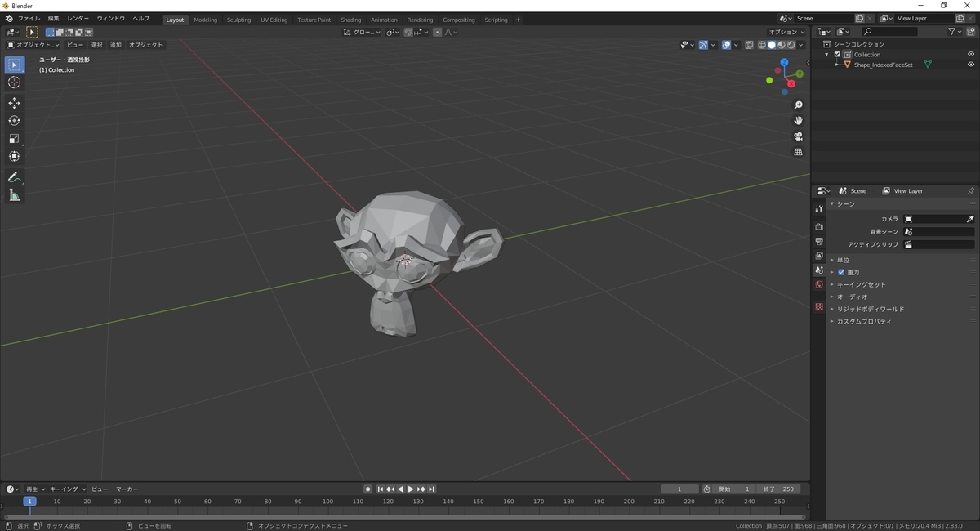Select the 3D Cursor tool

pos(15,83)
